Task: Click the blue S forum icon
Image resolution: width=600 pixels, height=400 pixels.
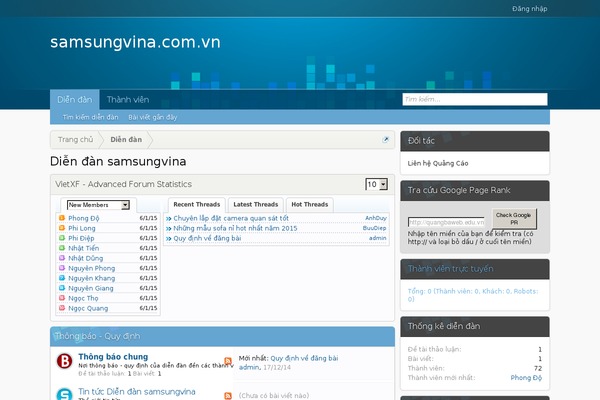Action: click(64, 394)
